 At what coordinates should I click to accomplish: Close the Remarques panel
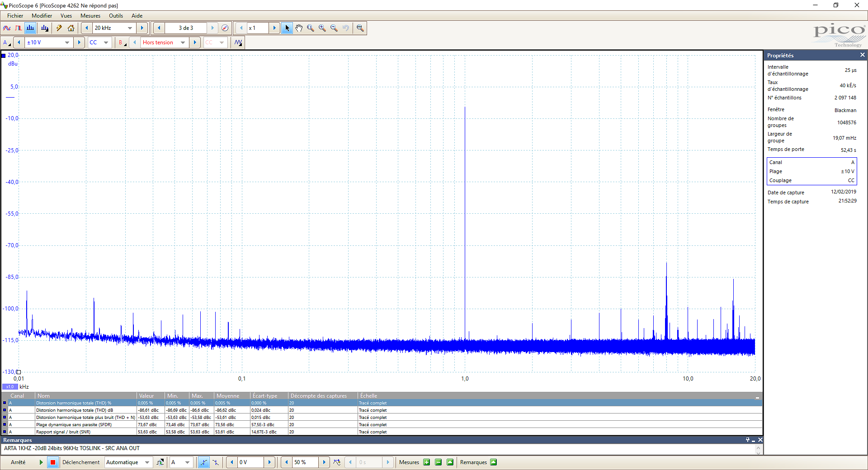click(760, 440)
